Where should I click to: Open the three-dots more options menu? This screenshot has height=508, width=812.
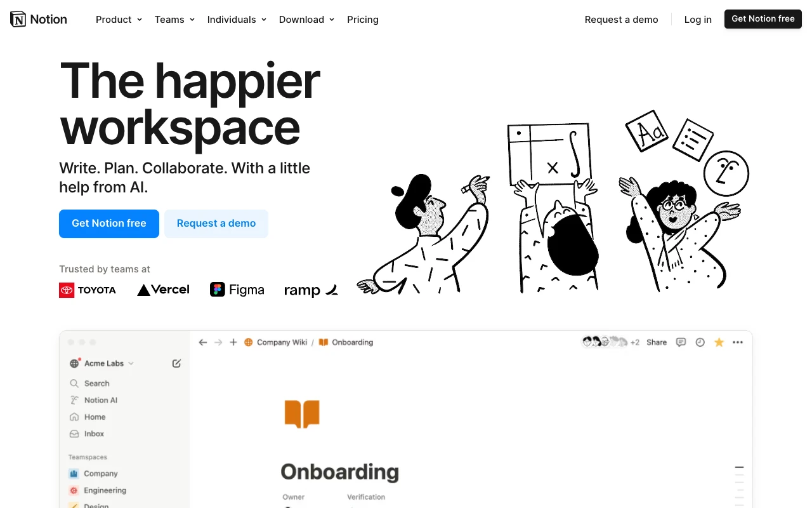[x=737, y=342]
